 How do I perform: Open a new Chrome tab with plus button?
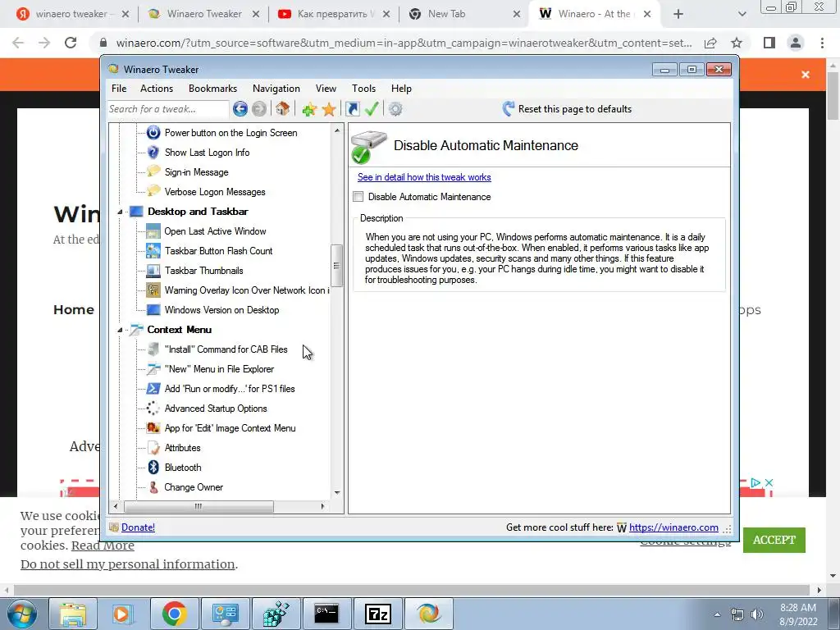click(678, 14)
